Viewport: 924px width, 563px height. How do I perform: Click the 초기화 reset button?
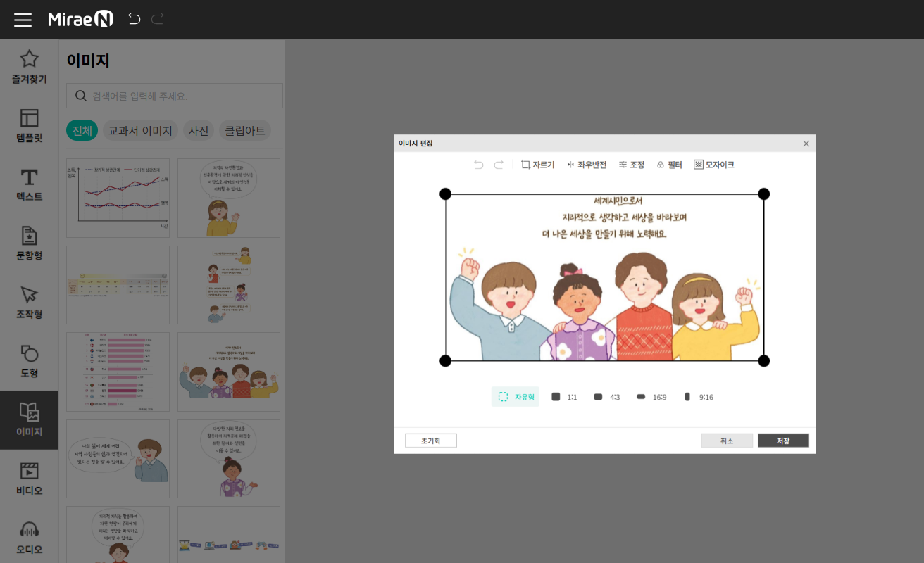(431, 441)
